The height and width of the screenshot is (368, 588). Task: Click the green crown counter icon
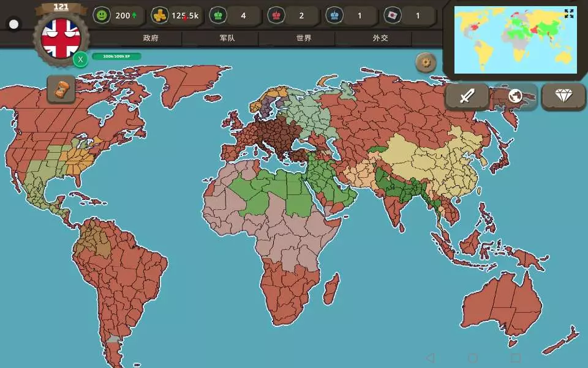[218, 16]
